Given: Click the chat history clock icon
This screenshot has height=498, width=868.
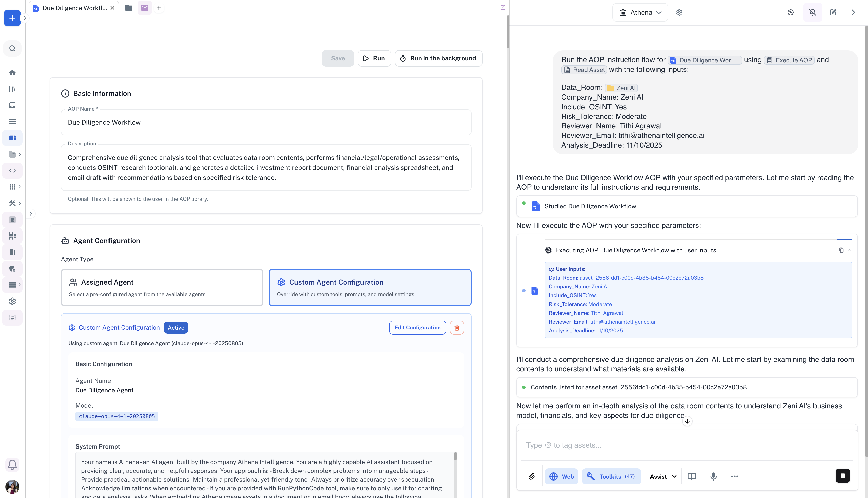Looking at the screenshot, I should 790,12.
